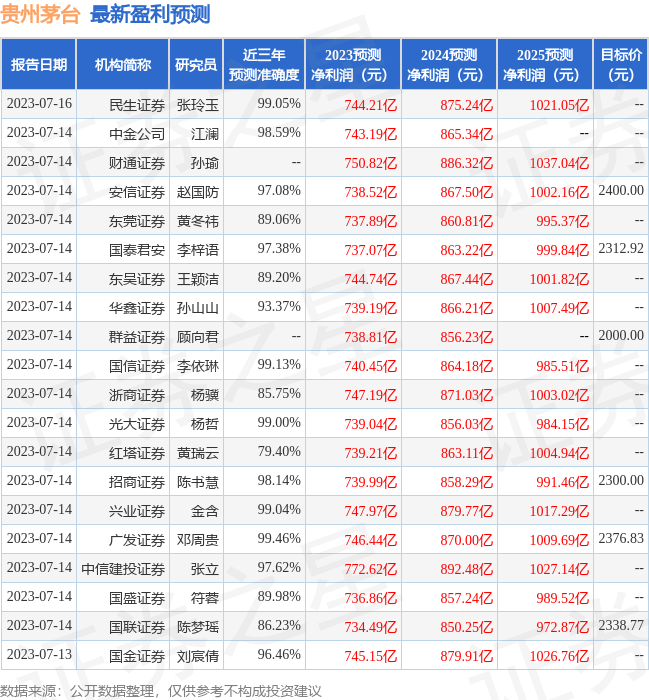Click analyst name 邓周贵
This screenshot has width=649, height=700.
tap(198, 540)
